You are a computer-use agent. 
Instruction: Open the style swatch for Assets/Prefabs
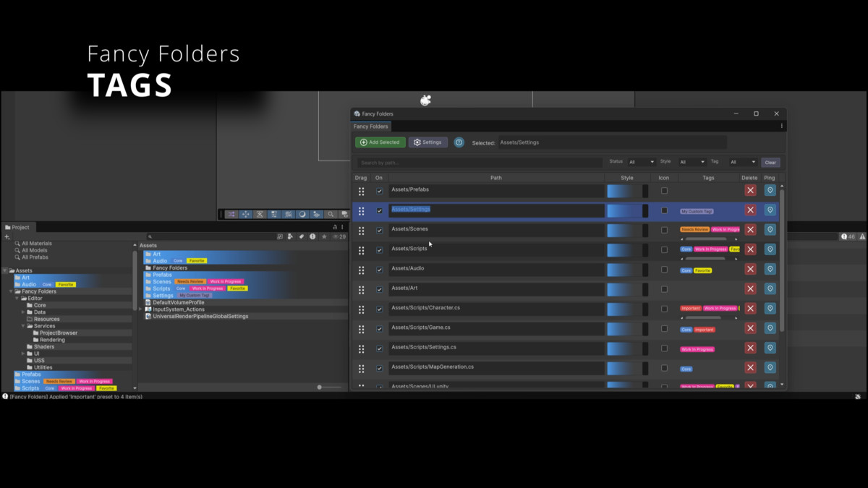[627, 191]
